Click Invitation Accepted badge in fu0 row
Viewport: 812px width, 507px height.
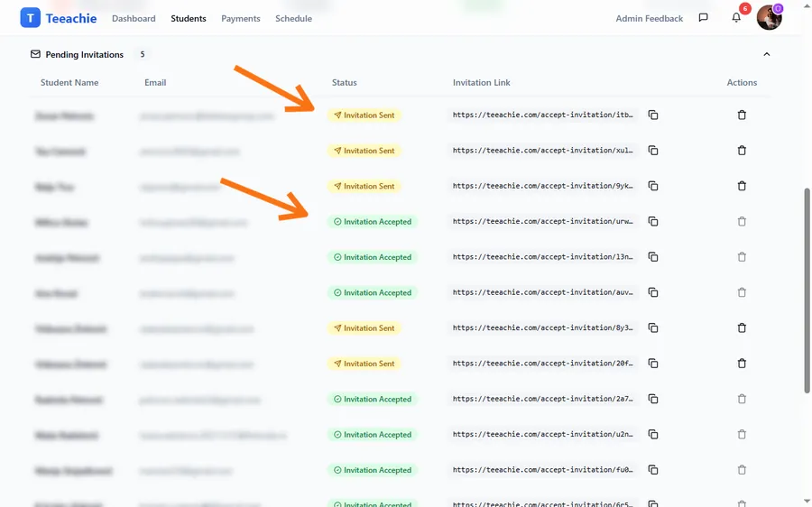(373, 470)
